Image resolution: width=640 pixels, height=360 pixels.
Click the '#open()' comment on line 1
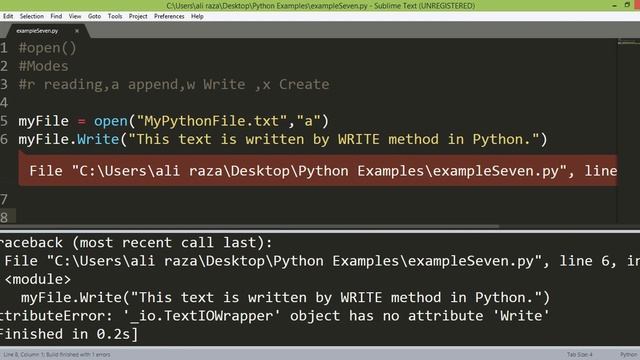click(47, 48)
